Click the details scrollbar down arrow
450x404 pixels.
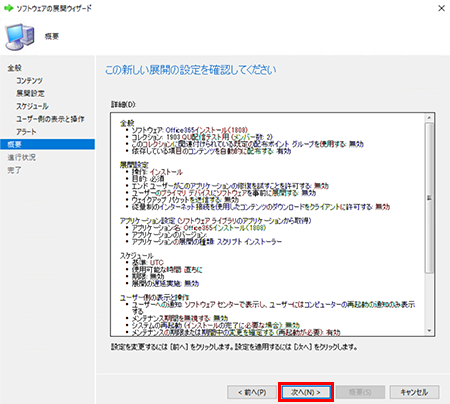429,331
